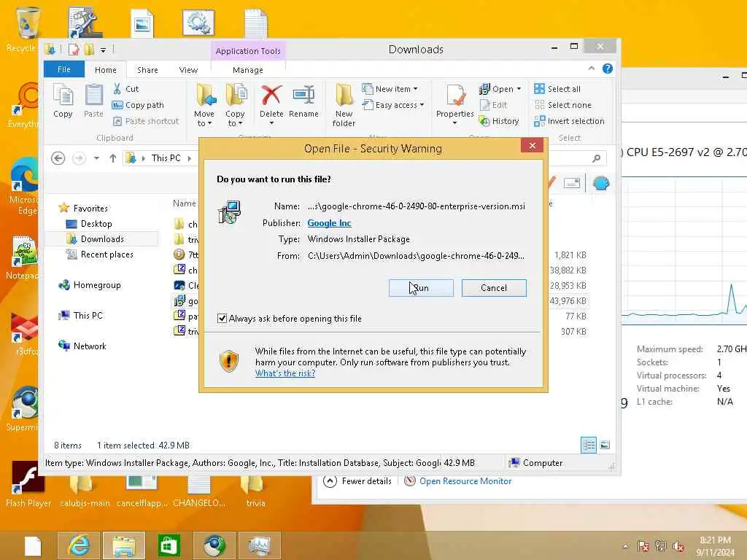Click the Properties icon
The height and width of the screenshot is (560, 747).
pos(455,96)
